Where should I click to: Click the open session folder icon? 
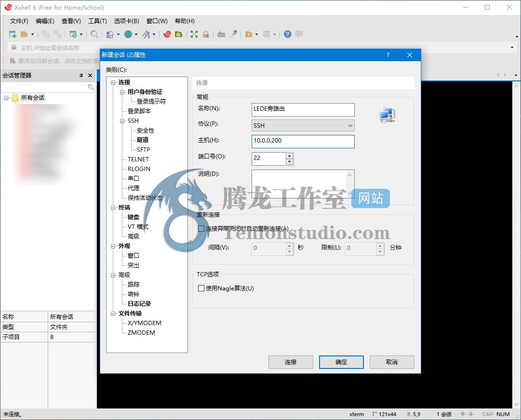pyautogui.click(x=24, y=34)
